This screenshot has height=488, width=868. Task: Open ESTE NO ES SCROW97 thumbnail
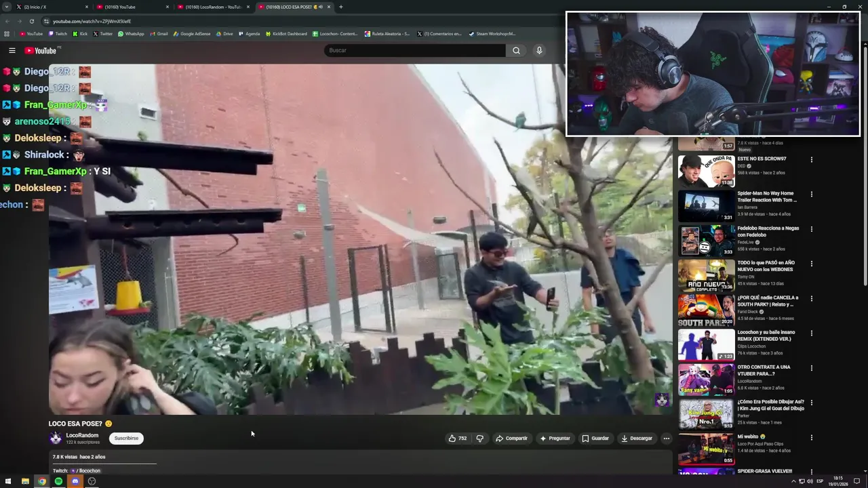point(706,171)
